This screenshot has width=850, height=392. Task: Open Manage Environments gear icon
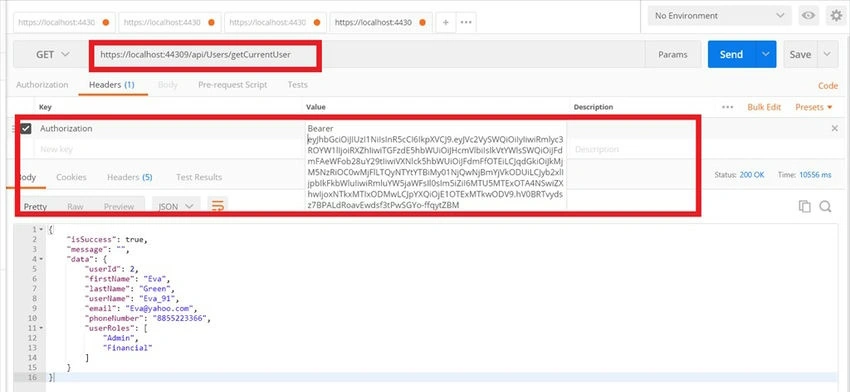point(837,16)
